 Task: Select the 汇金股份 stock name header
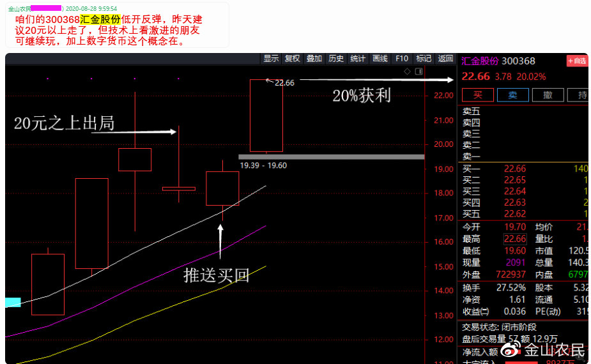[480, 61]
